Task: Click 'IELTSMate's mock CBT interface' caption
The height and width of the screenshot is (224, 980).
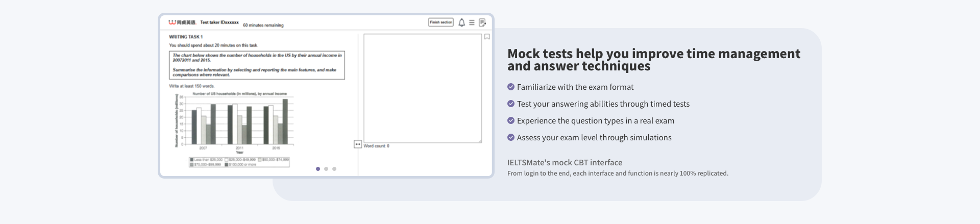Action: 565,162
